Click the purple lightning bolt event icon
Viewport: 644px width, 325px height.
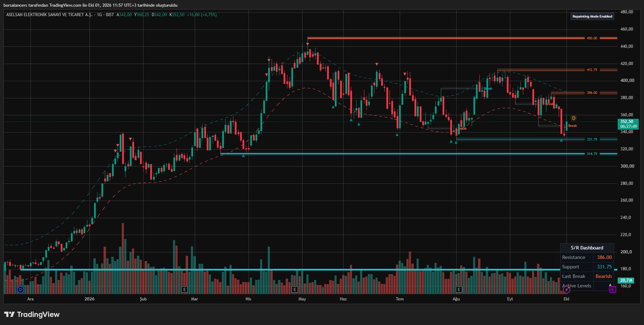click(567, 289)
